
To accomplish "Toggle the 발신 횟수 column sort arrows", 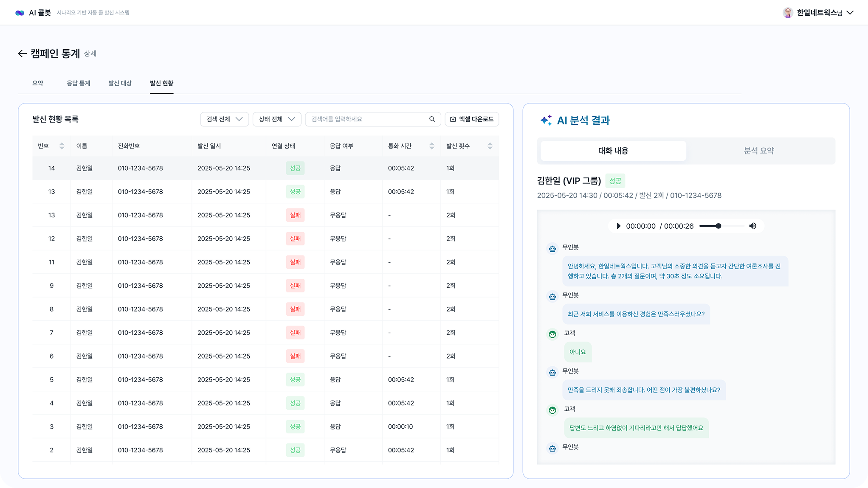I will point(490,146).
